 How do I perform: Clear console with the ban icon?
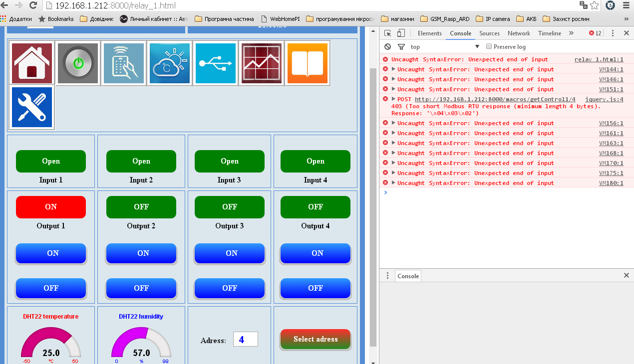387,47
